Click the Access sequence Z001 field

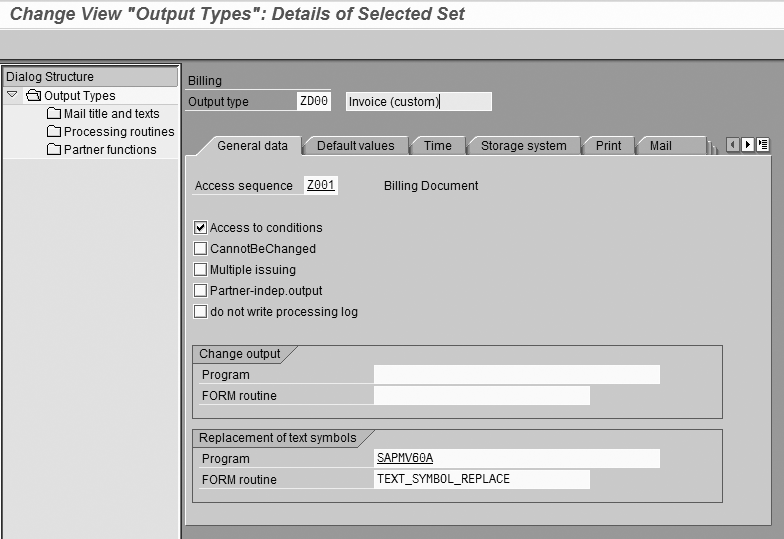click(321, 186)
